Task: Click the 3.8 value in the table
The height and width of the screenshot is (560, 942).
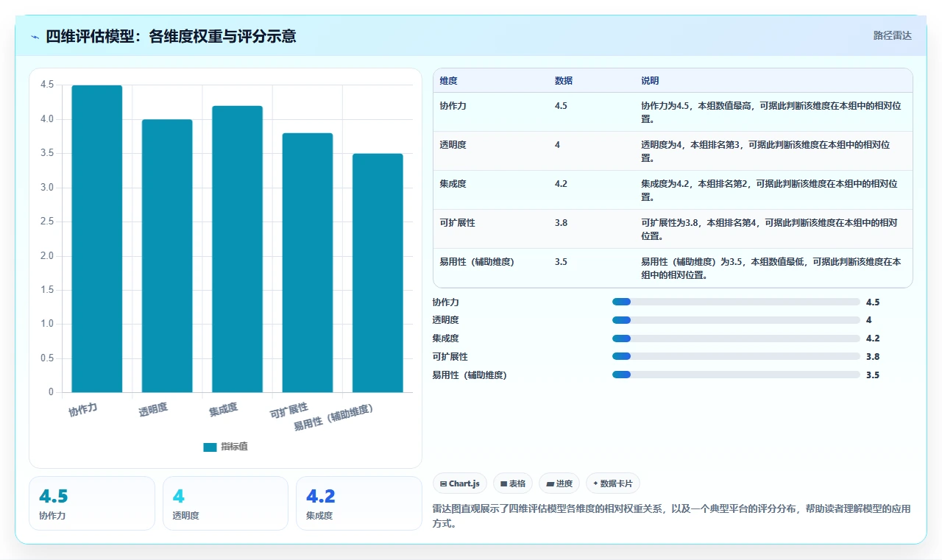Action: [561, 223]
